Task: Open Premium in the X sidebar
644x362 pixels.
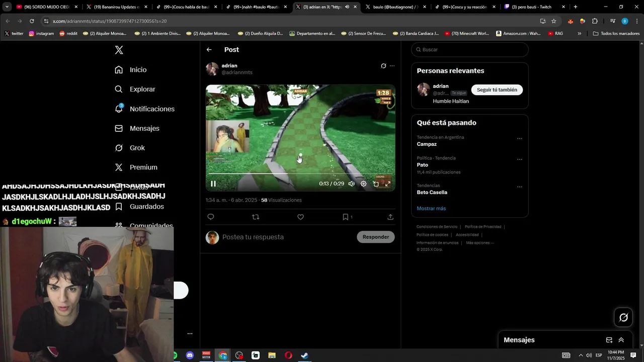Action: [136, 167]
